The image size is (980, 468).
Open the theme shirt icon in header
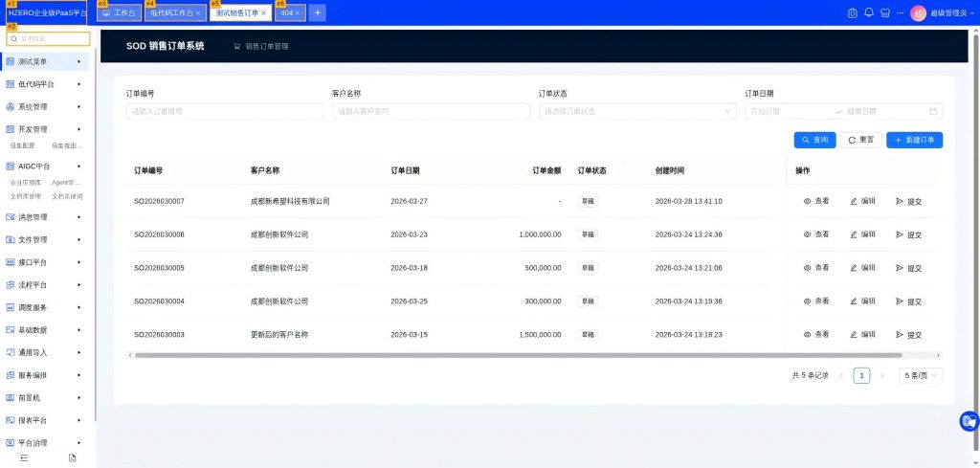click(x=884, y=12)
